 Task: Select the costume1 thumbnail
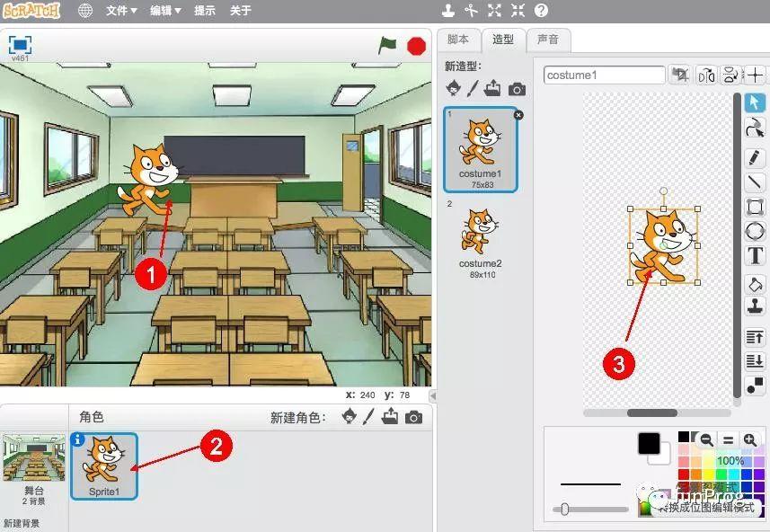[481, 149]
